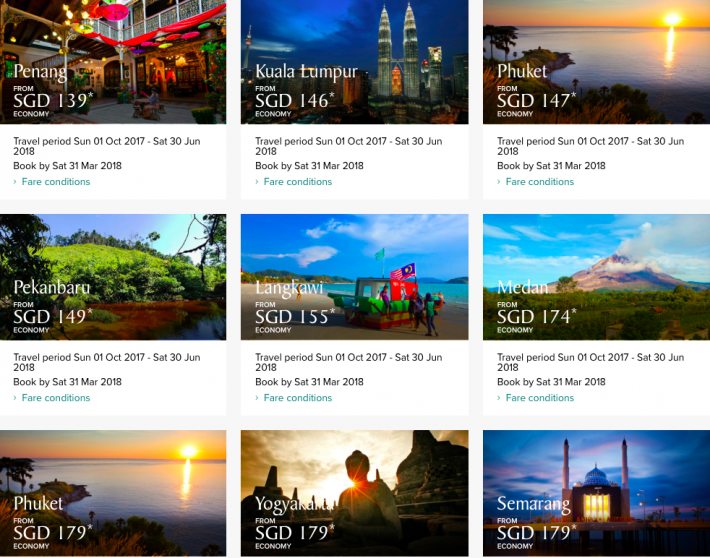Image resolution: width=710 pixels, height=558 pixels.
Task: Select the Kuala Lumpur SGD 146 fare
Action: tap(354, 60)
